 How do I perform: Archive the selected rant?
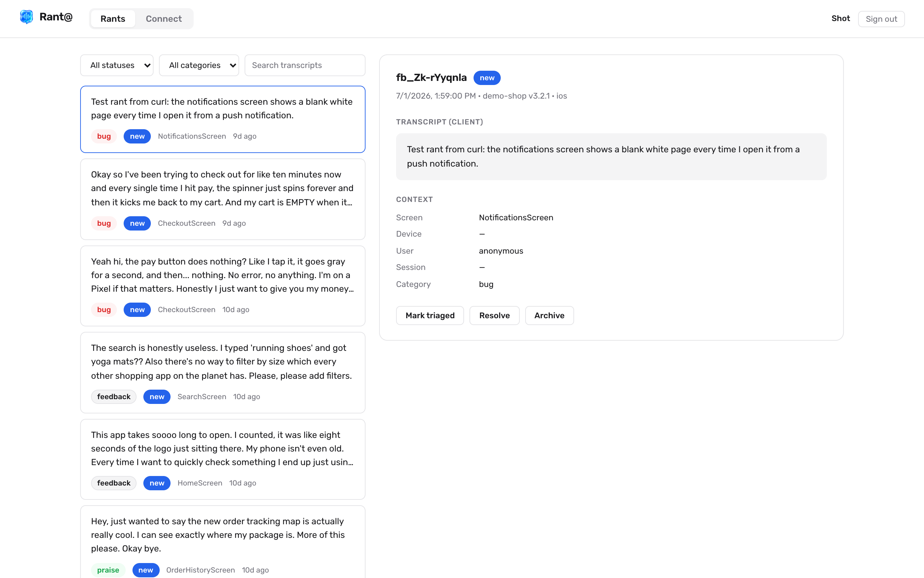(x=549, y=316)
